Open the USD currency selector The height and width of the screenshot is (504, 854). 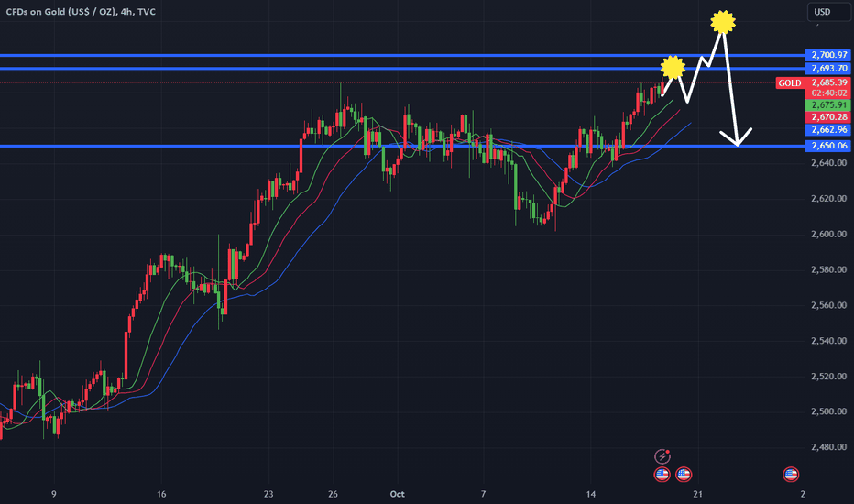point(829,12)
